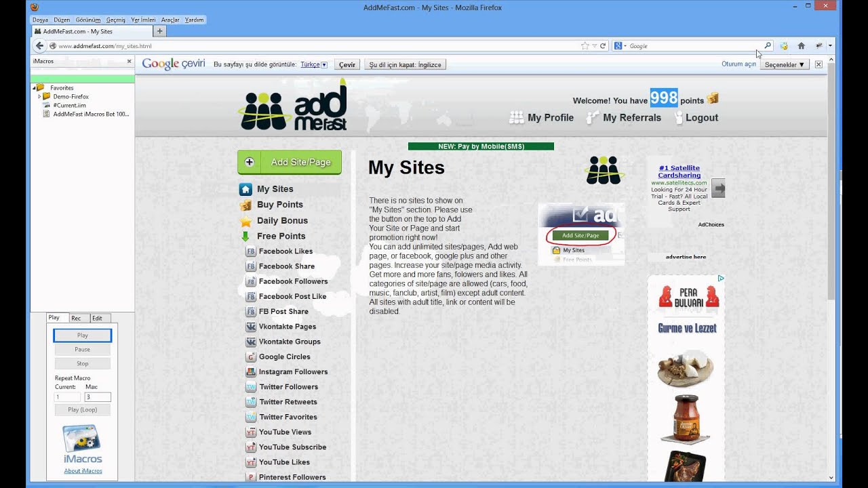Open the new tab plus button
The image size is (868, 488).
click(x=160, y=31)
